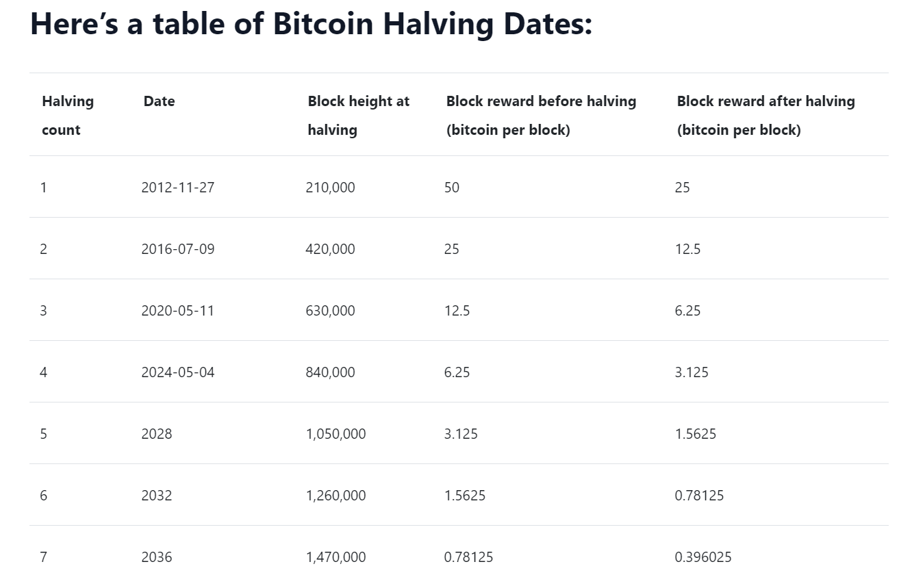Click the 3.125 reward after halving cell
Image resolution: width=899 pixels, height=588 pixels.
point(691,372)
